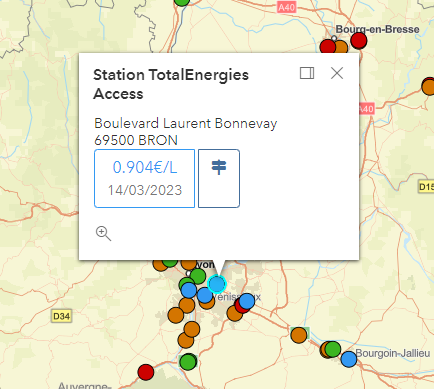This screenshot has height=389, width=434.
Task: Select the blue marker next to Bourgoin-Jallieu
Action: [349, 359]
